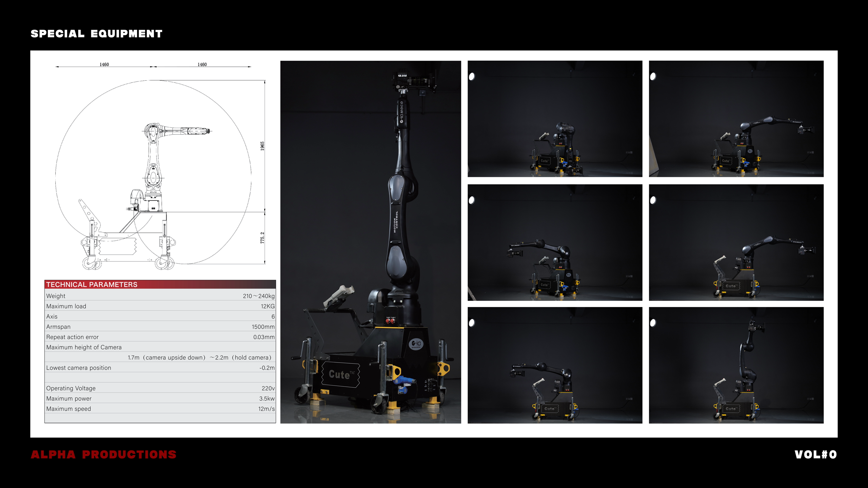Screen dimensions: 868x488
Task: Click the Cute logo on the large robot base
Action: 340,374
